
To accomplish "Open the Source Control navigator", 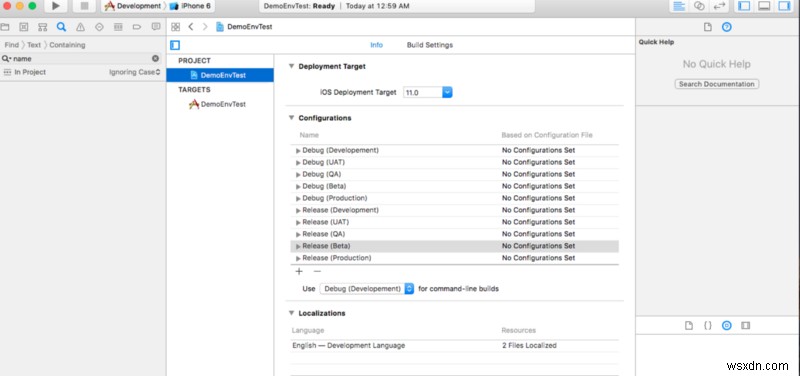I will tap(23, 27).
